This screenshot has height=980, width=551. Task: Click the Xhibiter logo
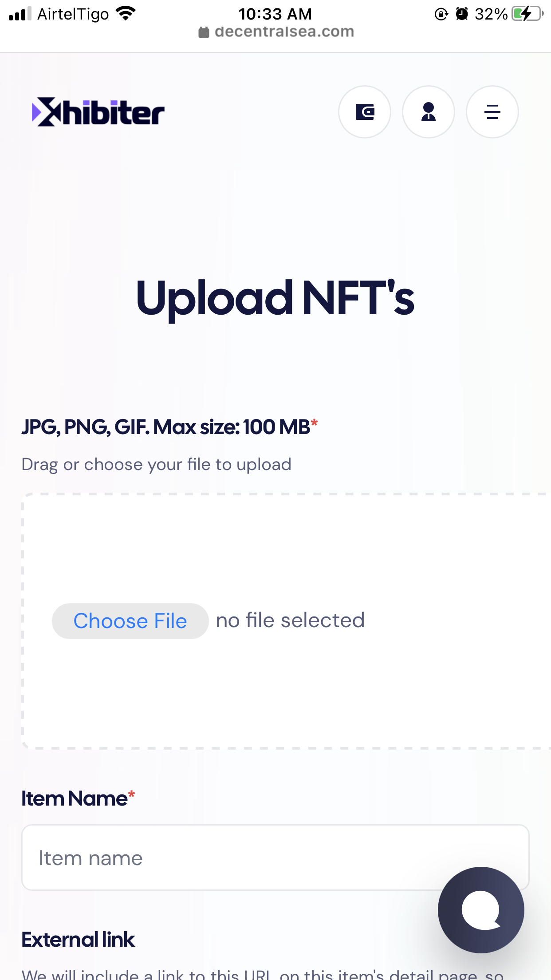coord(98,112)
